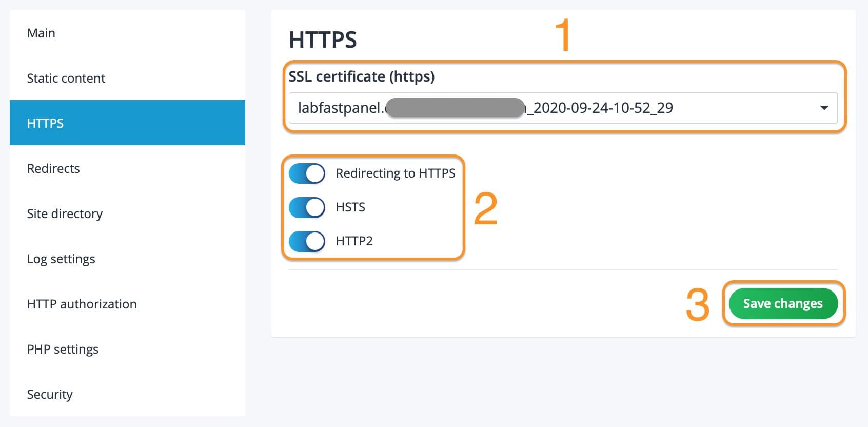Click the 'Redirecting to HTTPS' label text
The image size is (868, 427).
click(x=395, y=173)
